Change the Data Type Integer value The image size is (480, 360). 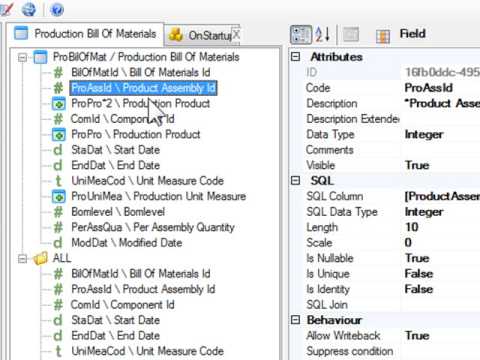[440, 134]
